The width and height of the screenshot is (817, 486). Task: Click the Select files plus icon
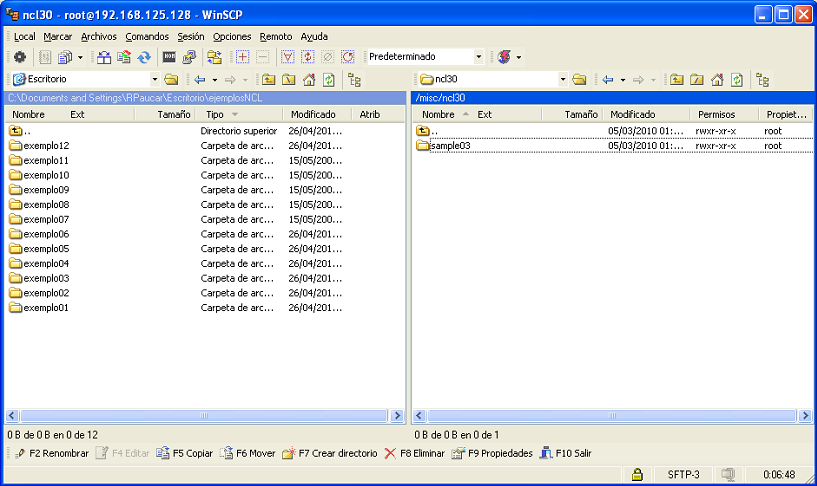coord(242,57)
